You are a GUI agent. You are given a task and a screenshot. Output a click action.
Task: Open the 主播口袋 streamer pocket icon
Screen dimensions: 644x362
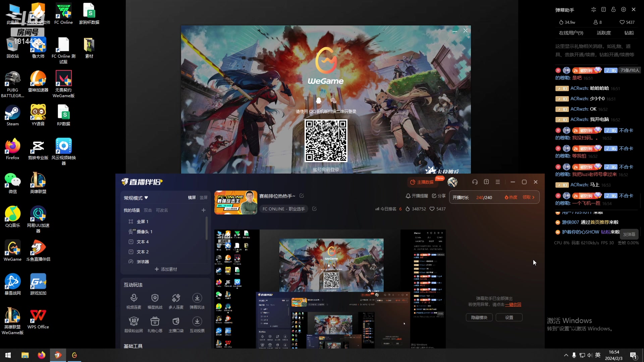[x=176, y=321]
